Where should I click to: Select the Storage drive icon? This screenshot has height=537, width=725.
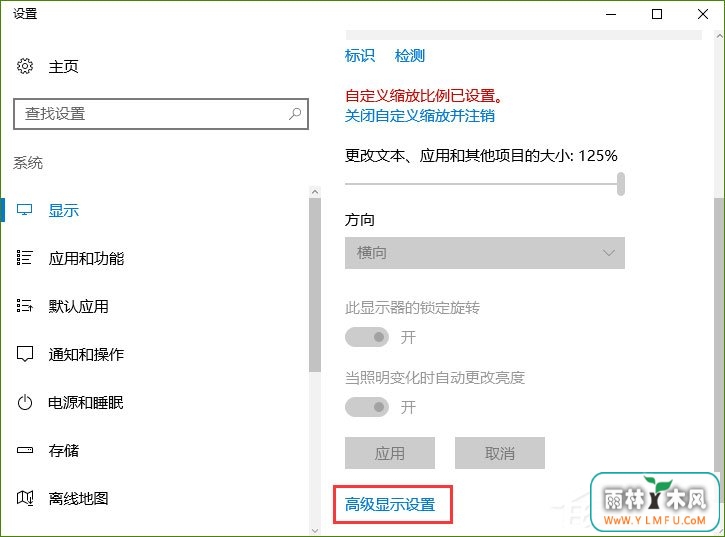(x=25, y=450)
